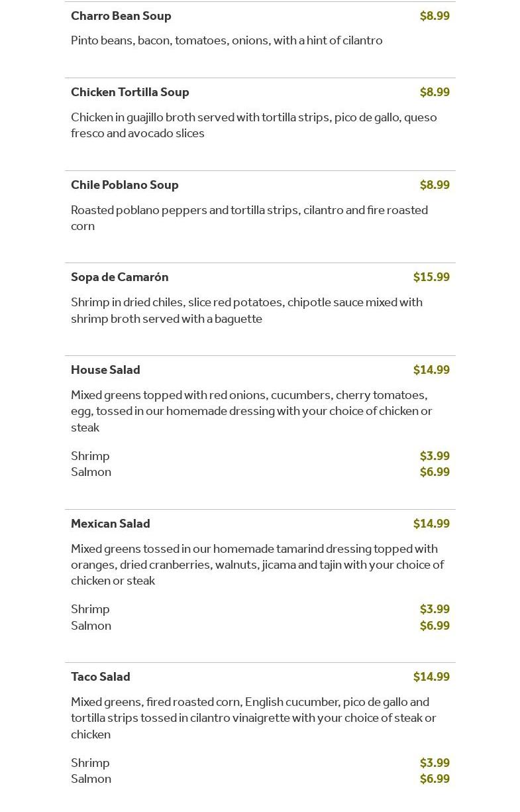Choose the Mexican Salad heading
The height and width of the screenshot is (812, 520).
click(x=111, y=524)
